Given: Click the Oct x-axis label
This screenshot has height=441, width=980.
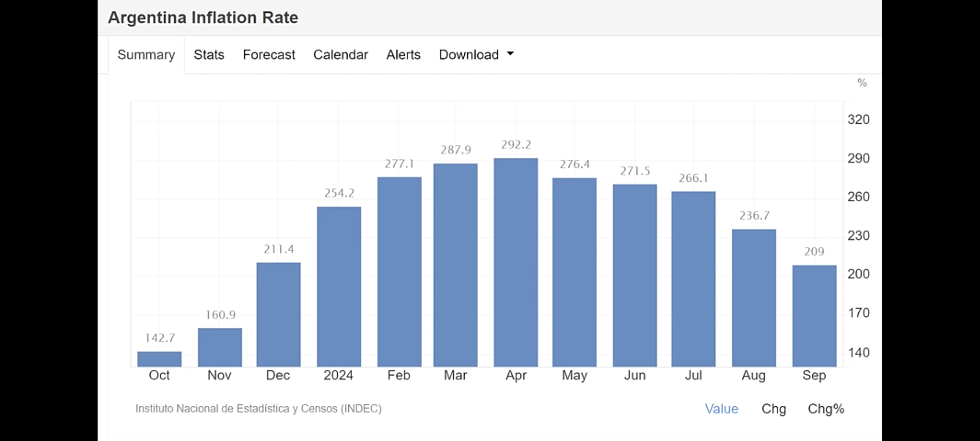Looking at the screenshot, I should (x=159, y=375).
